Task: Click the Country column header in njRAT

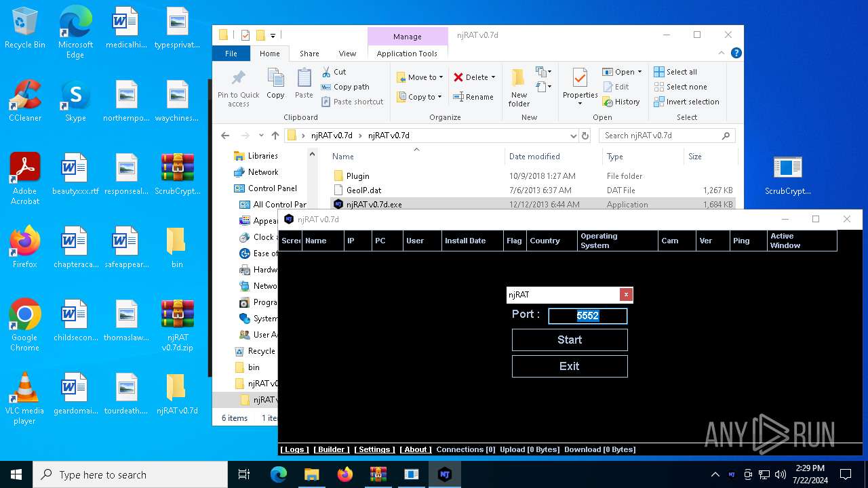Action: point(551,241)
